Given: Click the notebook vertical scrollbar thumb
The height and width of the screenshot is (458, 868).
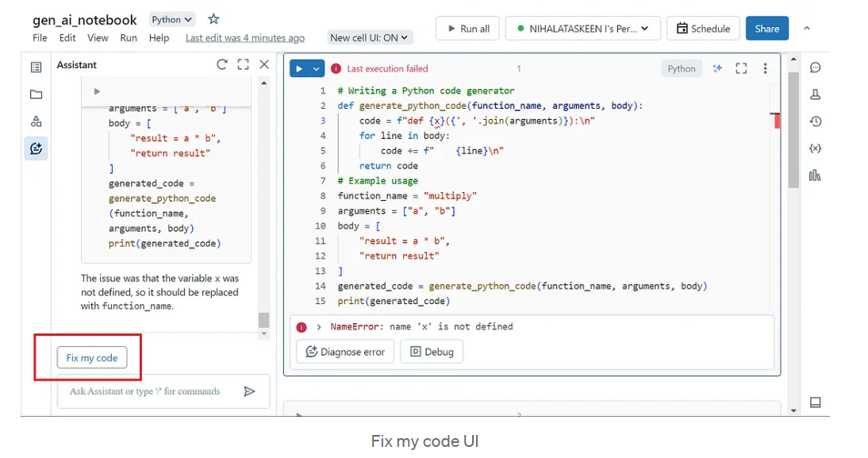Looking at the screenshot, I should (x=793, y=130).
